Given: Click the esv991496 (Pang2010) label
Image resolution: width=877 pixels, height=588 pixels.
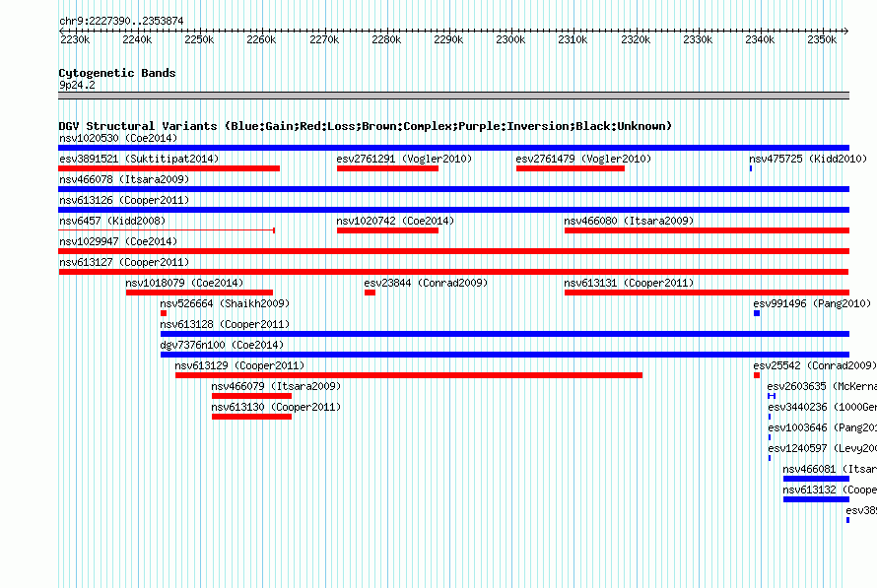Looking at the screenshot, I should [812, 303].
